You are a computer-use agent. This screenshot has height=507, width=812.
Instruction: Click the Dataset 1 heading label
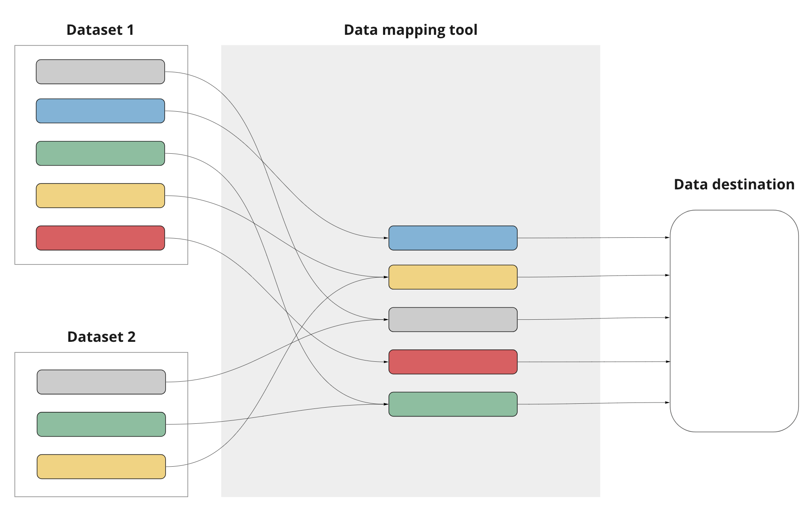click(x=100, y=30)
